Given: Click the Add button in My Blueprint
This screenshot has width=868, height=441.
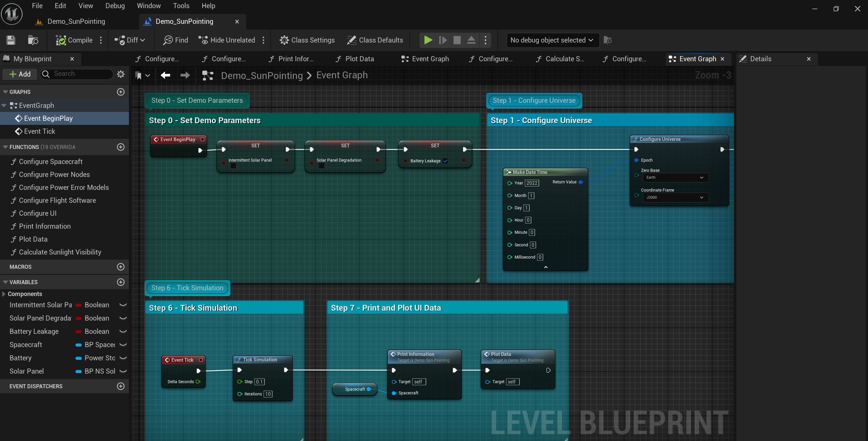Looking at the screenshot, I should 20,74.
